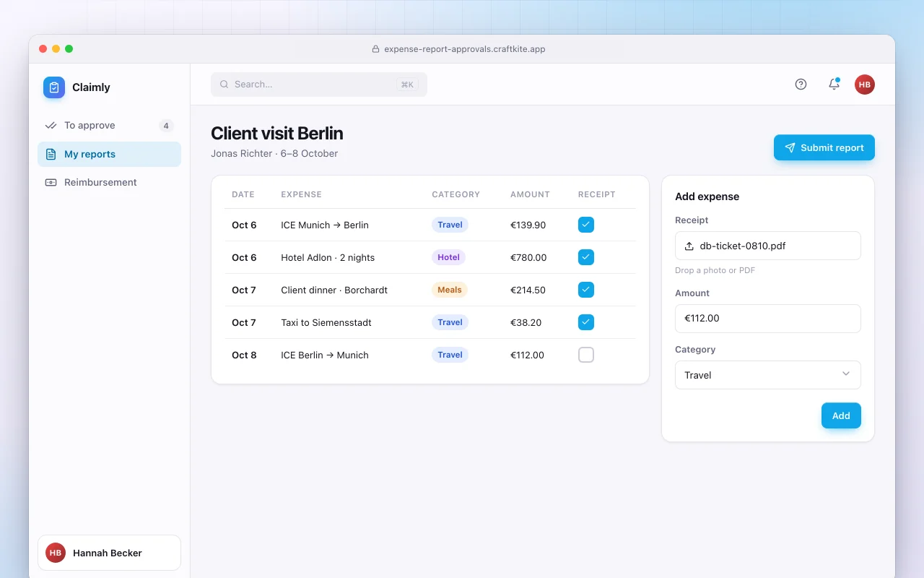Click the Amount field showing €112.00

(x=768, y=319)
